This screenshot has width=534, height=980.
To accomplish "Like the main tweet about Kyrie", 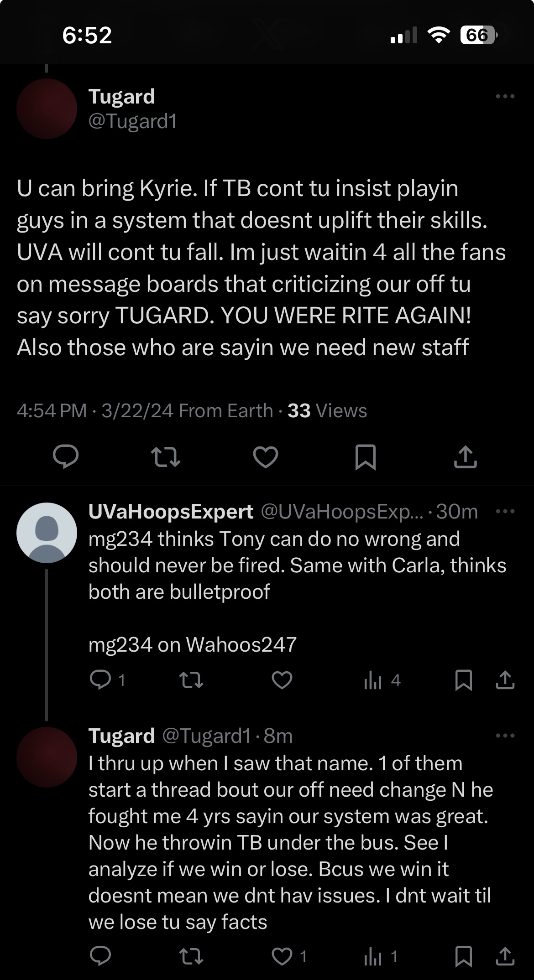I will (266, 457).
